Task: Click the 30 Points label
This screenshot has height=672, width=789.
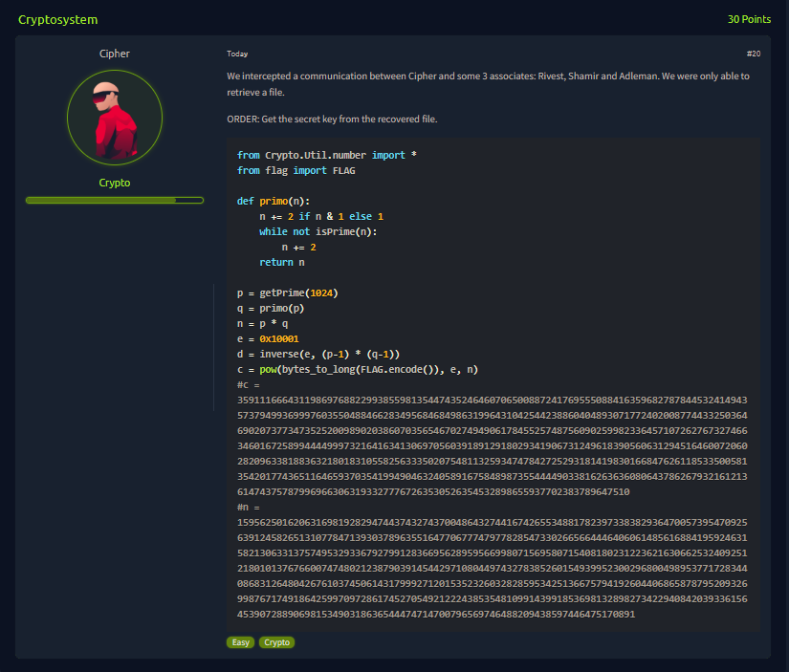Action: point(749,19)
